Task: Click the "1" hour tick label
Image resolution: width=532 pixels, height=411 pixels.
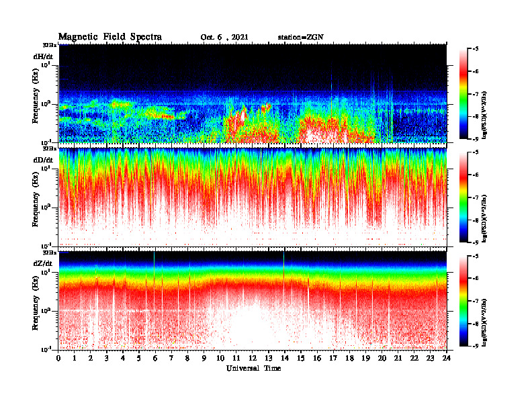Action: click(75, 358)
